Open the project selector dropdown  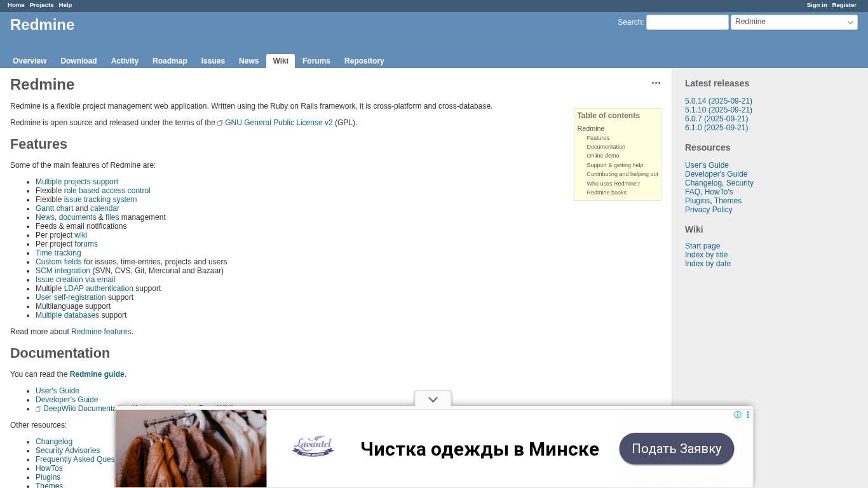[x=794, y=22]
